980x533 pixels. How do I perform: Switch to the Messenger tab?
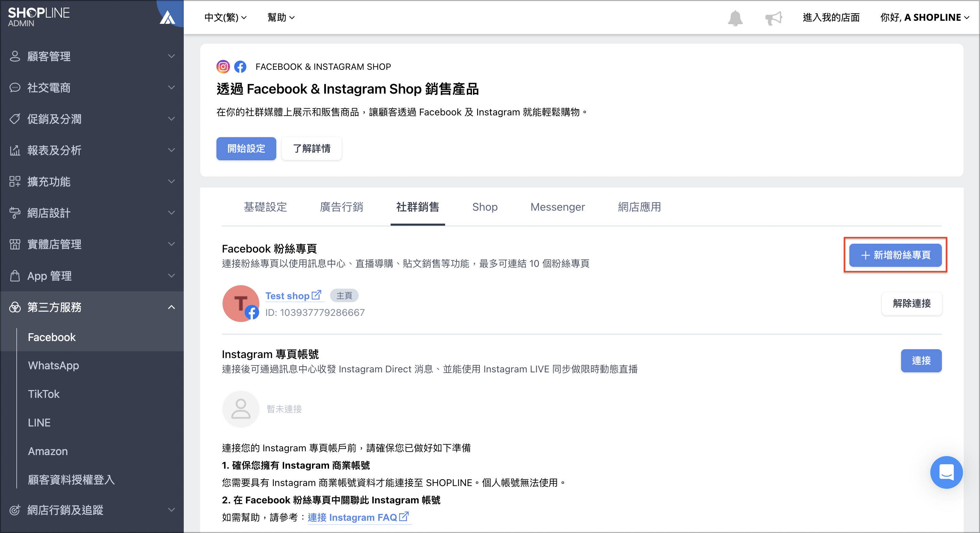coord(558,207)
